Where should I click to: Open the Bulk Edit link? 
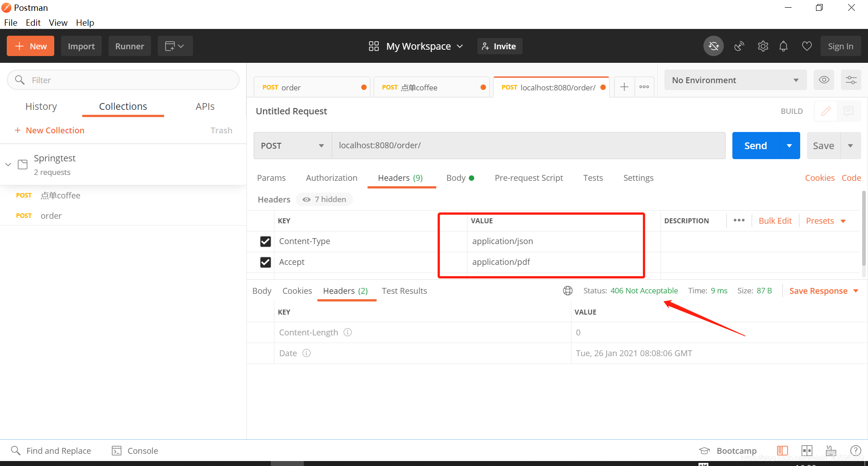(x=775, y=221)
